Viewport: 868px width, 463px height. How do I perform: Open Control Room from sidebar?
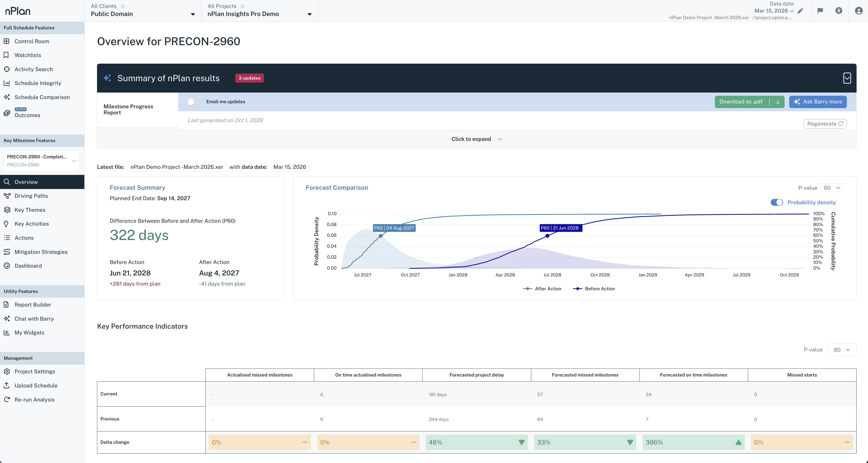[x=32, y=41]
